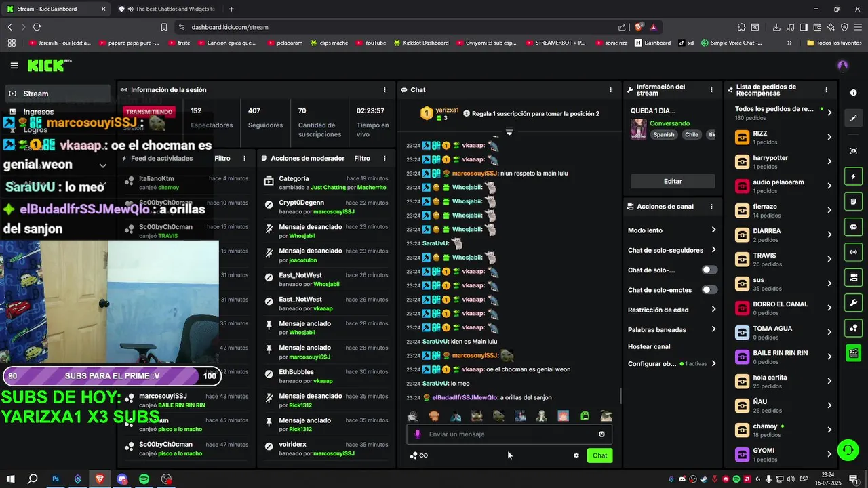Click the focus frame icon in right sidebar
The image size is (868, 488).
click(854, 150)
